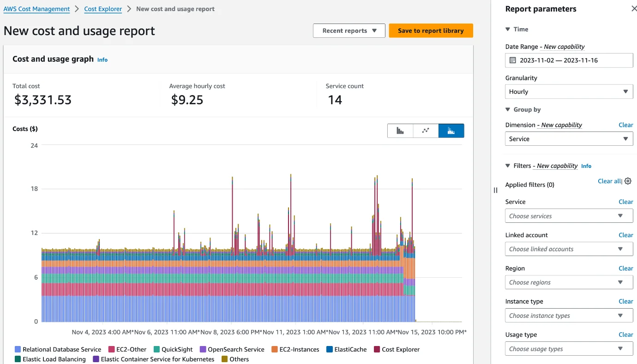
Task: Click the Applied filters (0) label
Action: (x=530, y=185)
